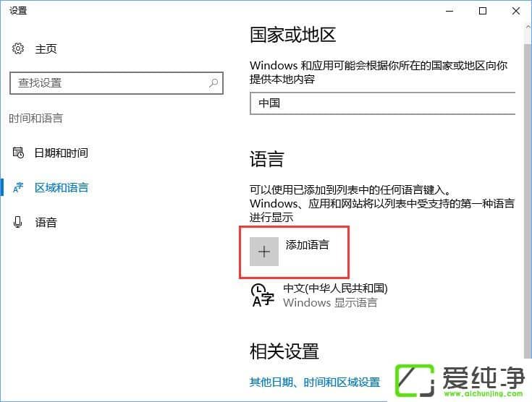Select the 区域和语言 sidebar label
The height and width of the screenshot is (402, 532).
point(62,188)
